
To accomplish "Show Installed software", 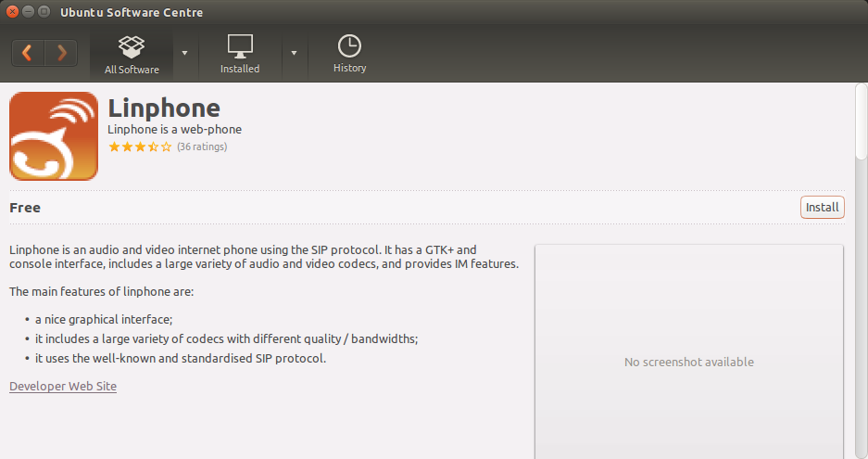I will (x=240, y=55).
